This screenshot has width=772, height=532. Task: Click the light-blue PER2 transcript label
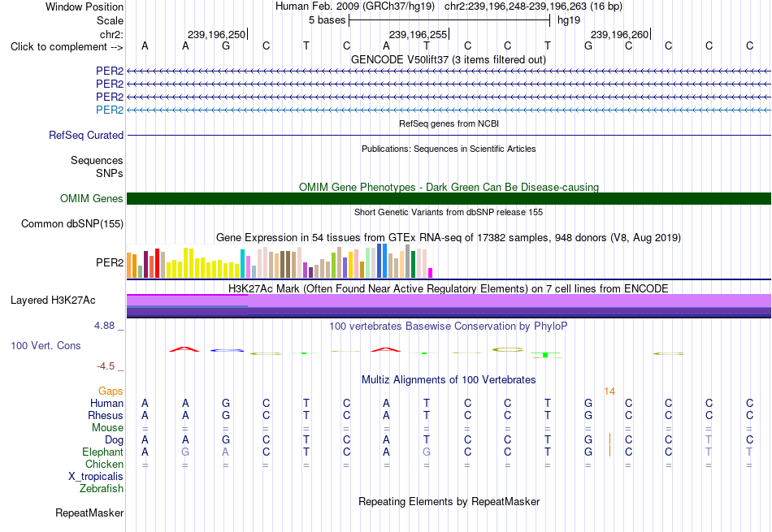(110, 110)
